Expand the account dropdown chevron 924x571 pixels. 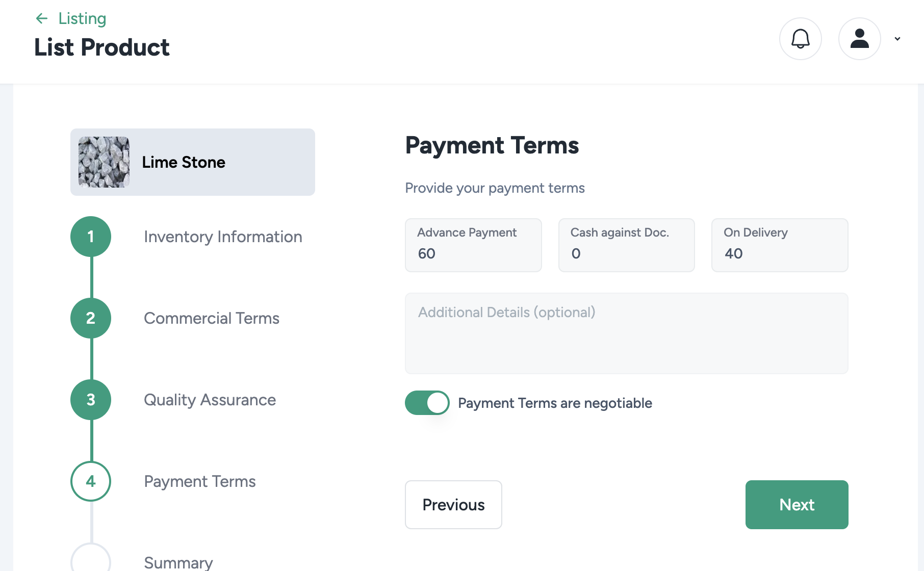point(897,39)
